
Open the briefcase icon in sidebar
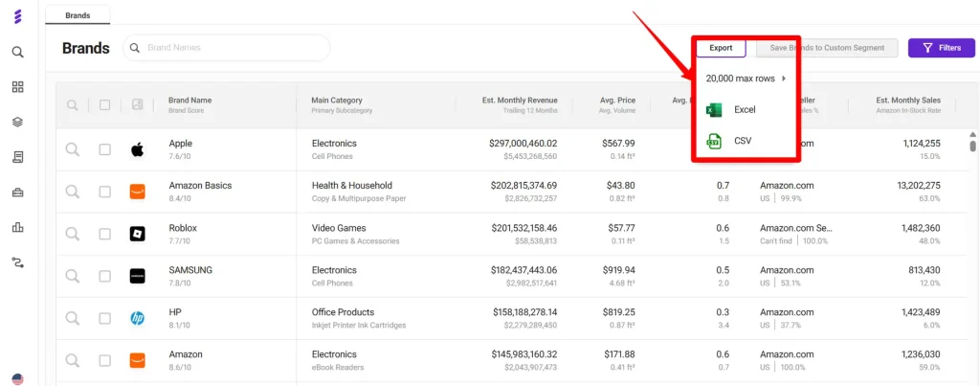(x=17, y=193)
